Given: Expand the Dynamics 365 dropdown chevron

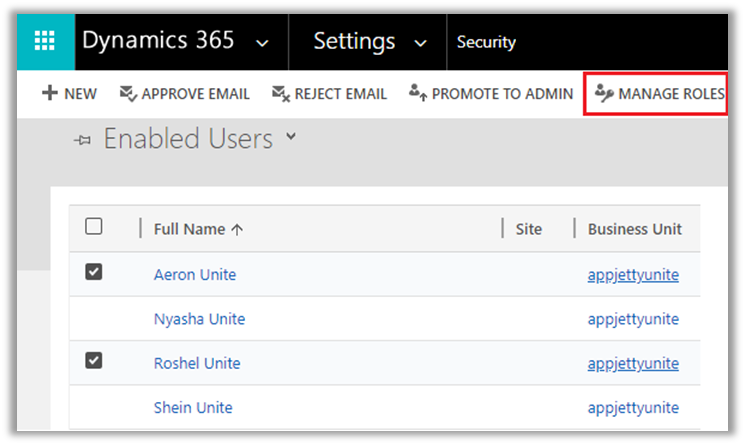Looking at the screenshot, I should click(x=262, y=43).
